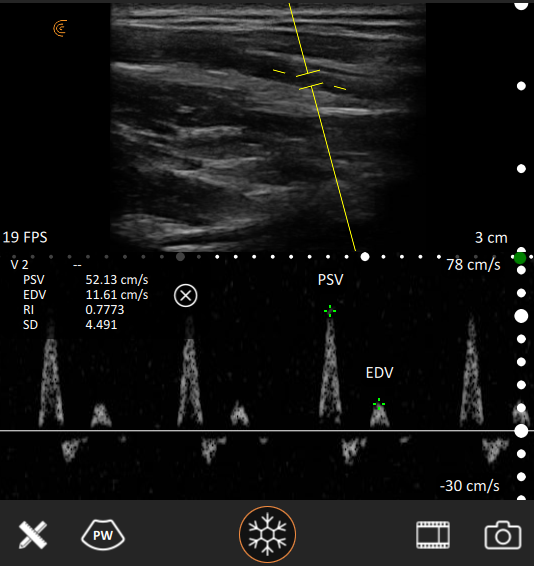534x566 pixels.
Task: Select the green EDV caliper marker
Action: [x=379, y=404]
